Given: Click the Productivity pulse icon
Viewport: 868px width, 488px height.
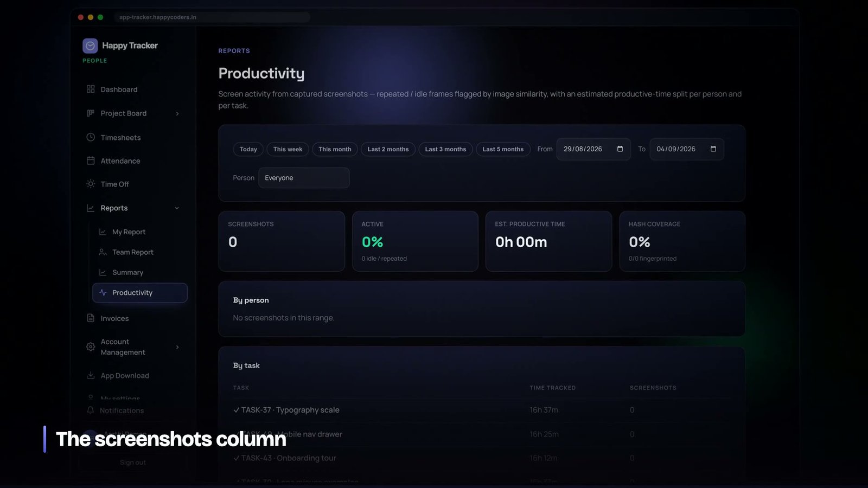Looking at the screenshot, I should (x=103, y=292).
